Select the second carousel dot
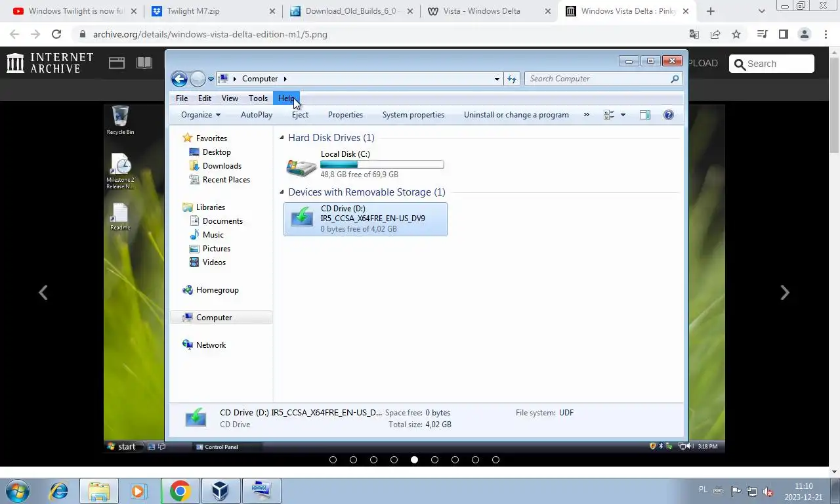 [353, 460]
